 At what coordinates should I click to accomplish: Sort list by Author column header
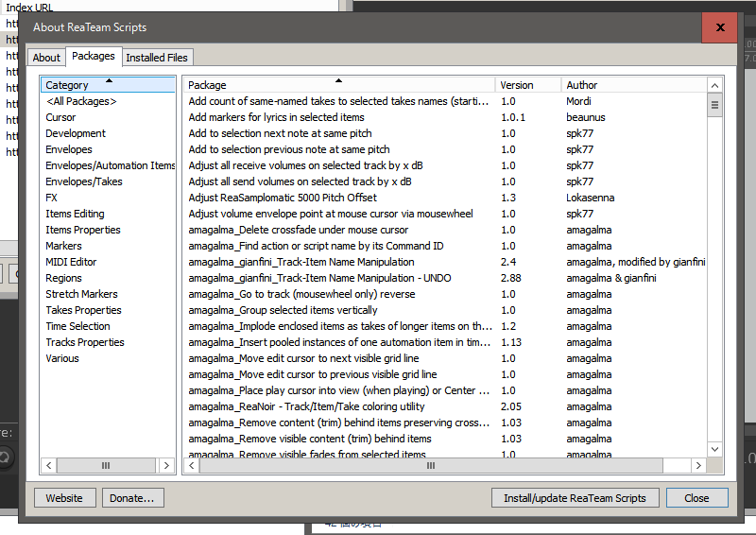pyautogui.click(x=633, y=85)
